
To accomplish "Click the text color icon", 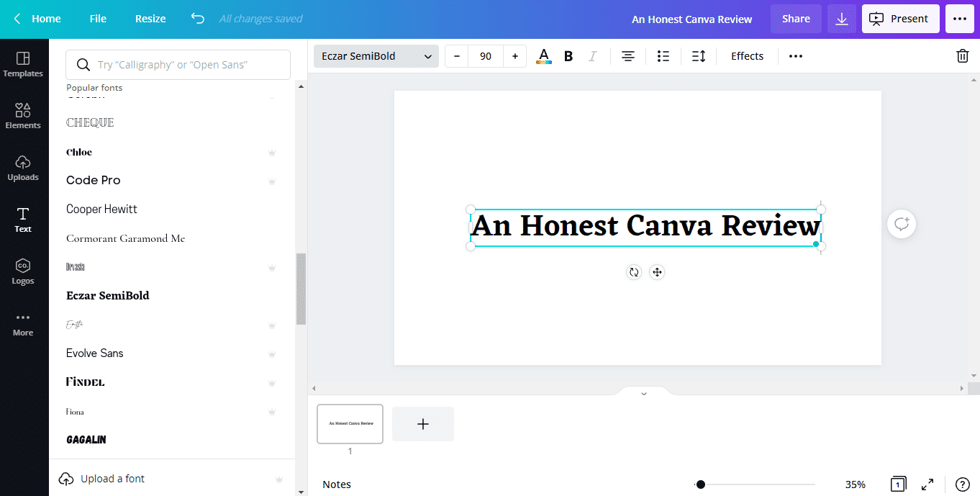I will [544, 56].
